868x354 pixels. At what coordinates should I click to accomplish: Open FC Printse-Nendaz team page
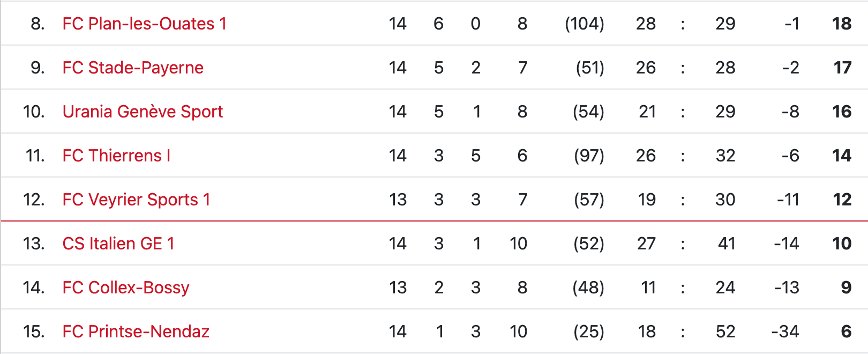coord(136,331)
